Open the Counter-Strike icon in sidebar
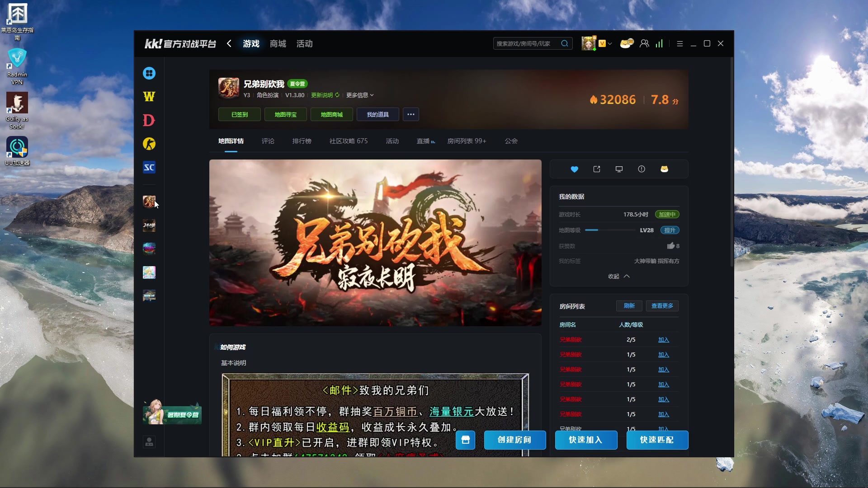 [x=149, y=144]
